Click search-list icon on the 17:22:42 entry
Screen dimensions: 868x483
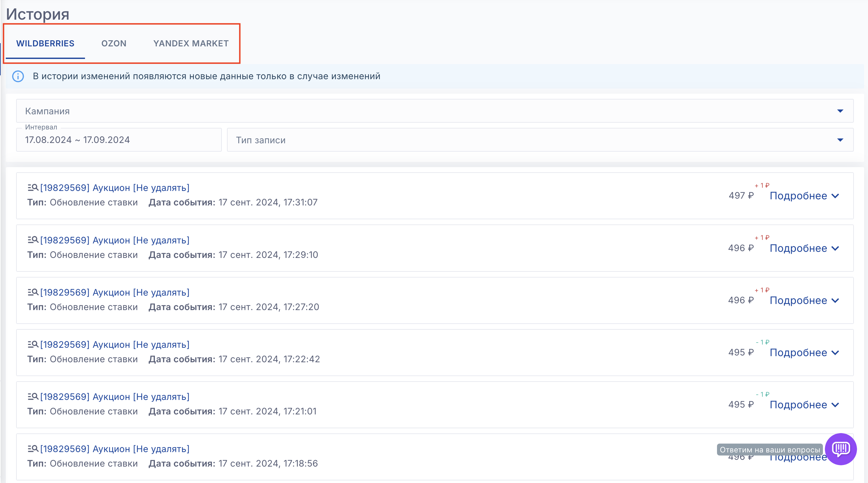coord(33,344)
